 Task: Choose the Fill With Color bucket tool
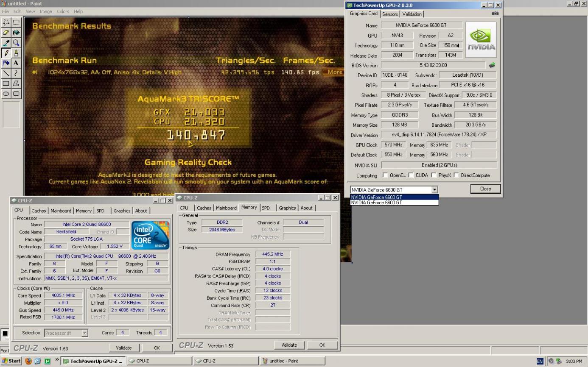(x=16, y=33)
